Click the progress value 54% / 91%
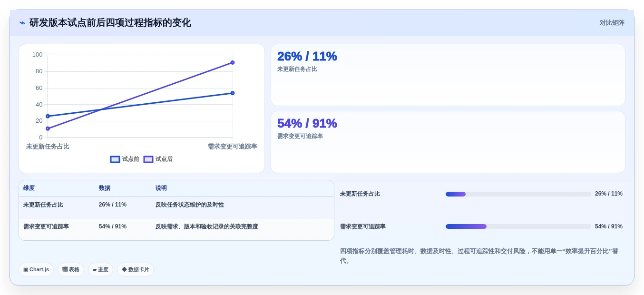 (609, 226)
